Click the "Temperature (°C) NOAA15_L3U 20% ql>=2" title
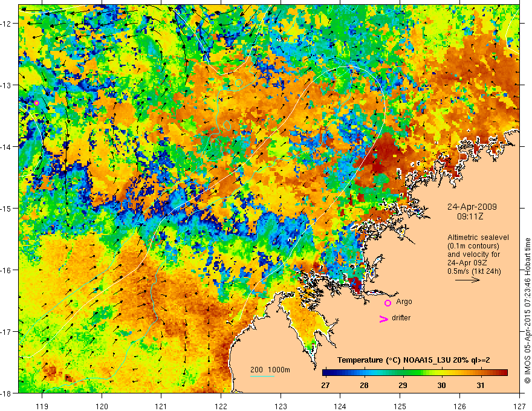The width and height of the screenshot is (532, 411). [414, 360]
